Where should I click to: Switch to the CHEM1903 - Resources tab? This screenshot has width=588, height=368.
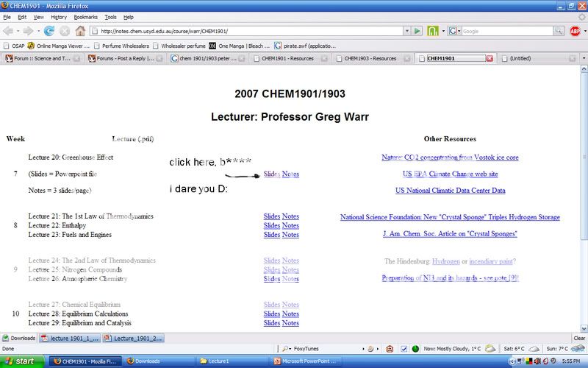[x=370, y=58]
